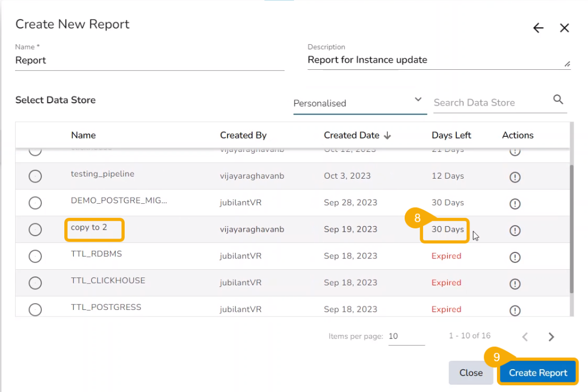Click the back arrow icon

pyautogui.click(x=538, y=28)
